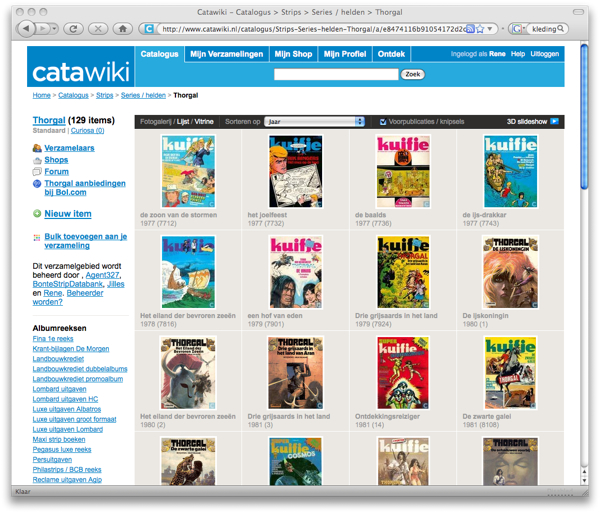Image resolution: width=600 pixels, height=513 pixels.
Task: Open Agent327 manager link
Action: (102, 275)
